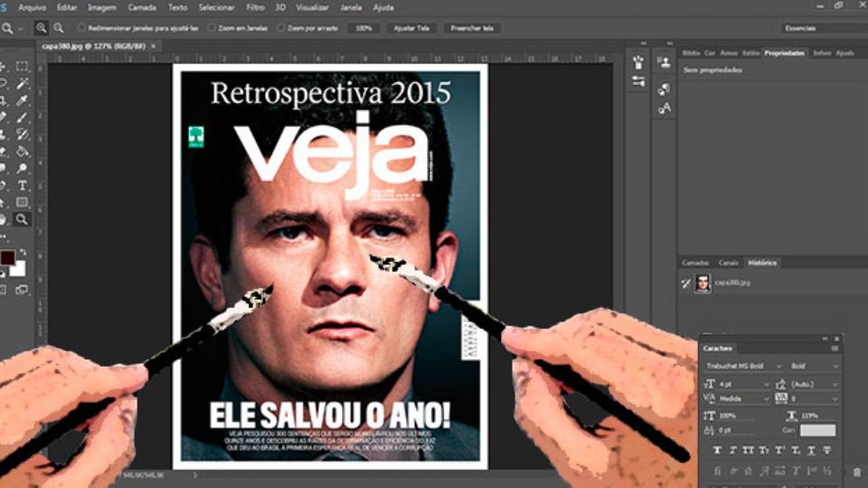This screenshot has height=488, width=868.
Task: Choose Zoom Out mode in options bar
Action: tap(58, 28)
